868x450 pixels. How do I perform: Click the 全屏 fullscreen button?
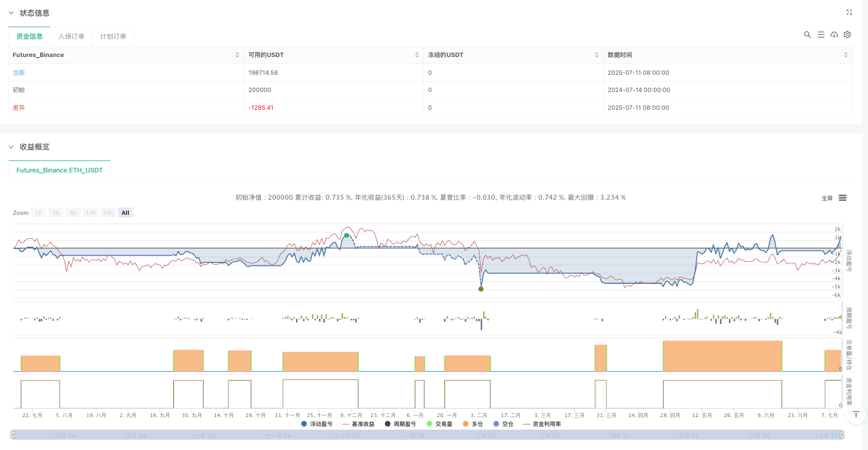click(x=827, y=198)
